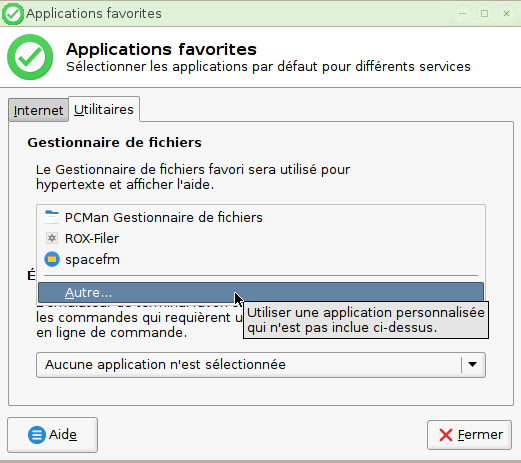This screenshot has height=463, width=521.
Task: Minimize the Applications favorites window
Action: click(x=462, y=14)
